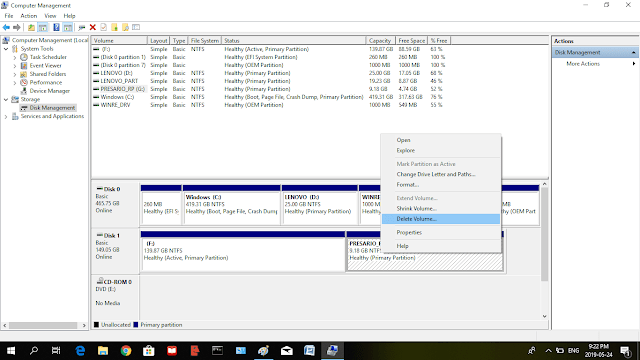This screenshot has height=360, width=640.
Task: Click the yellow folder with green dot icon
Action: [114, 27]
